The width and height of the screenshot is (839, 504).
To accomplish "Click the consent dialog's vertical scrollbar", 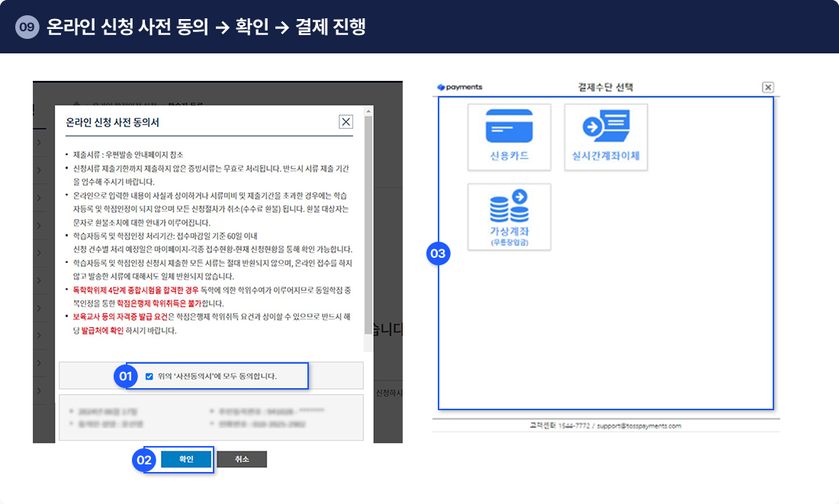I will (368, 229).
